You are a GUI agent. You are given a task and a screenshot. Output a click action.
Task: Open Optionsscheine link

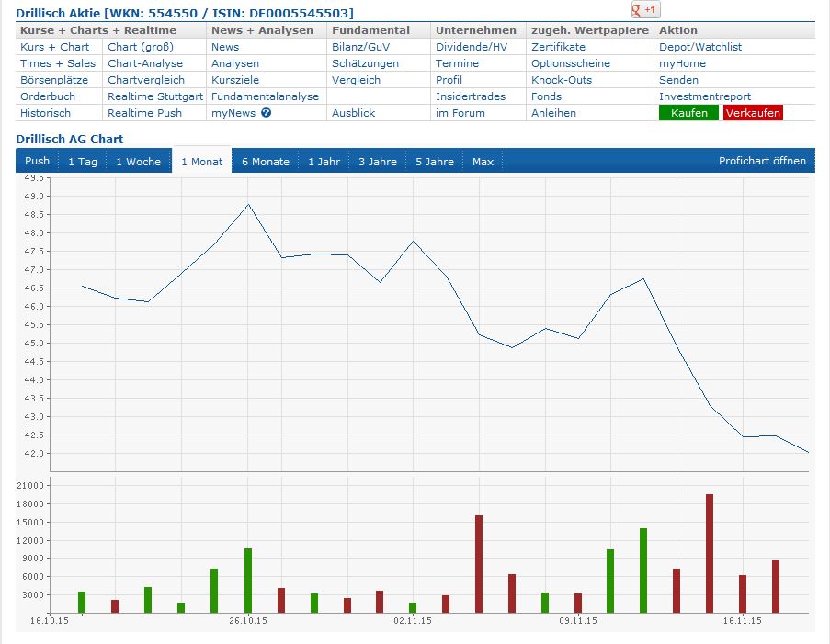pyautogui.click(x=571, y=63)
